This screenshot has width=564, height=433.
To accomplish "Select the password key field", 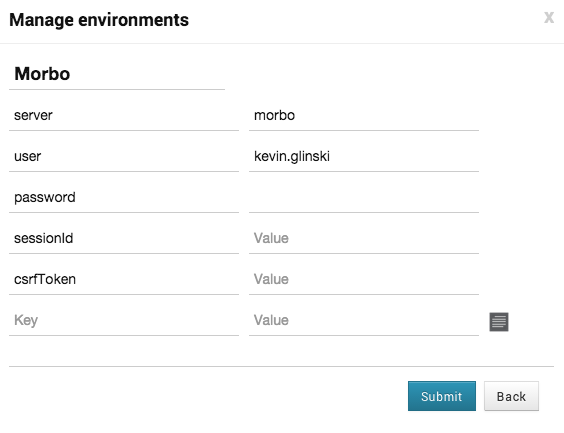I will coord(124,198).
